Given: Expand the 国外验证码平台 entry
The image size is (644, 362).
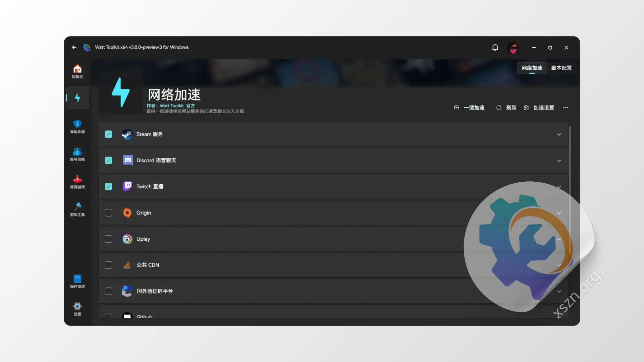Looking at the screenshot, I should click(x=559, y=291).
